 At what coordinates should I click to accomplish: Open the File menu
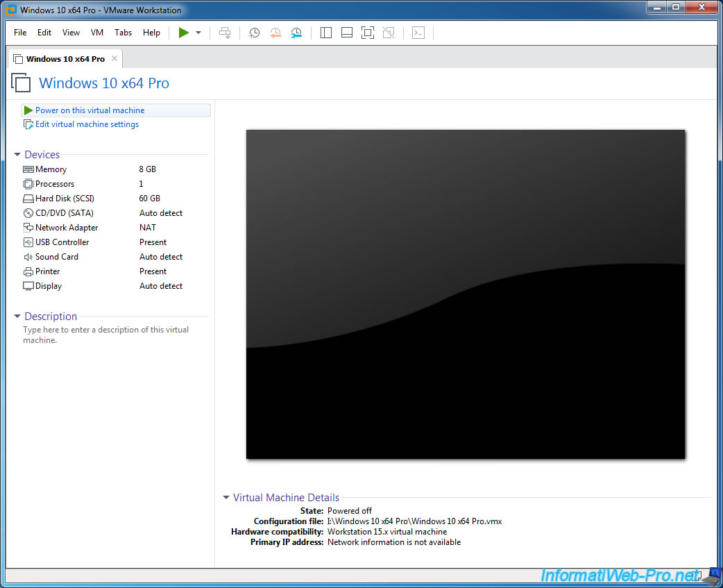tap(20, 33)
